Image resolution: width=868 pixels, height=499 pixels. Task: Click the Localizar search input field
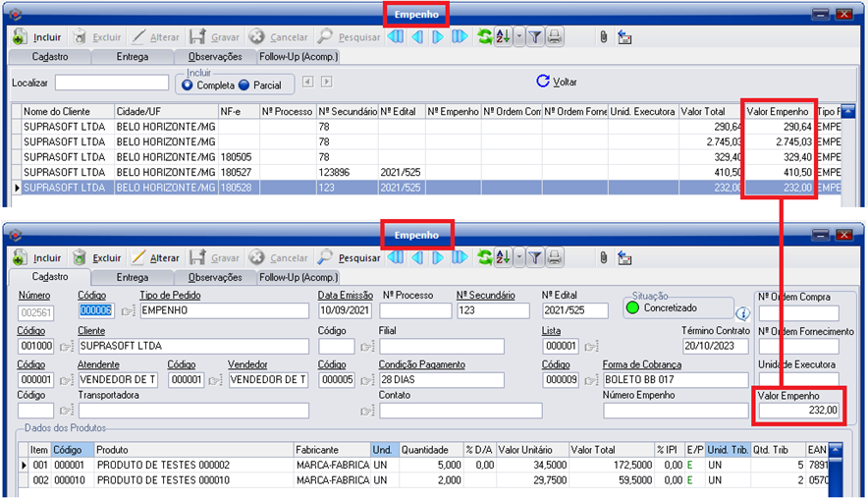112,83
